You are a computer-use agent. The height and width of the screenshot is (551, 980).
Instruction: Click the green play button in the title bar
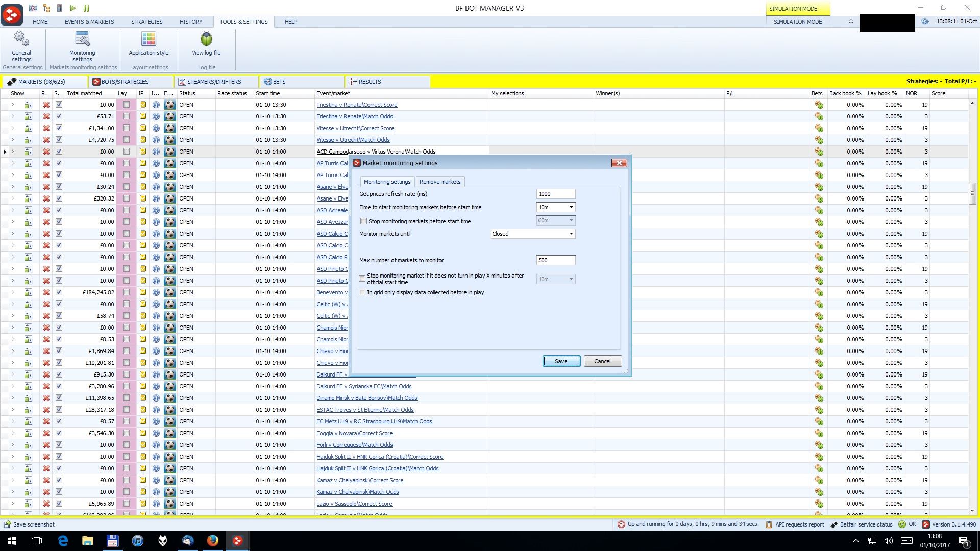[73, 8]
